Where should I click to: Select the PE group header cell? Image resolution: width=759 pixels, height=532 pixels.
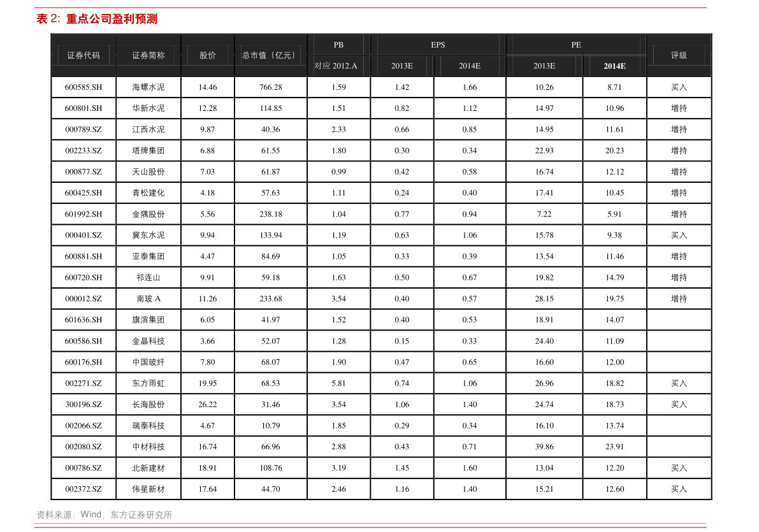click(x=576, y=45)
